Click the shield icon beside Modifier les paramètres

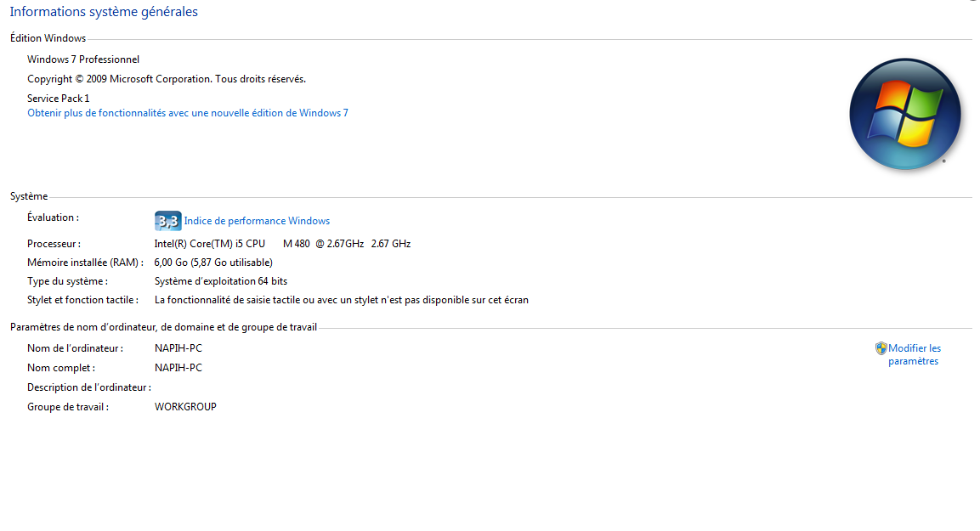(881, 348)
